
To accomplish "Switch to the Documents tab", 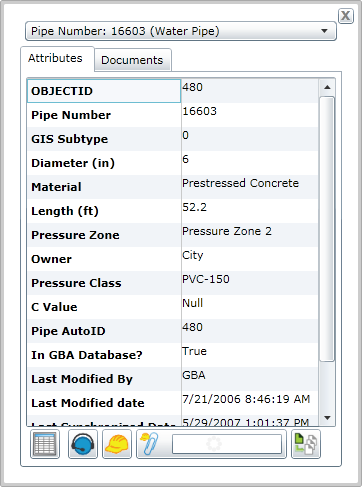I will pos(132,60).
